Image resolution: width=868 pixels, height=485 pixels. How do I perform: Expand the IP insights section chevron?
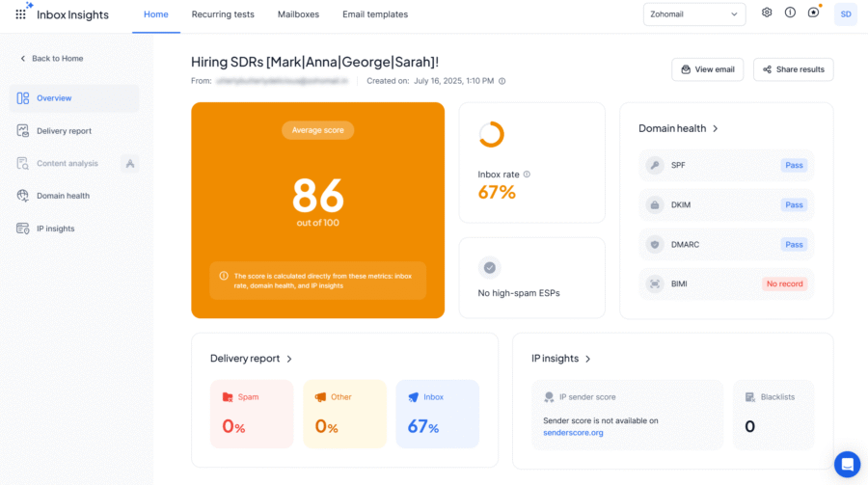[588, 359]
